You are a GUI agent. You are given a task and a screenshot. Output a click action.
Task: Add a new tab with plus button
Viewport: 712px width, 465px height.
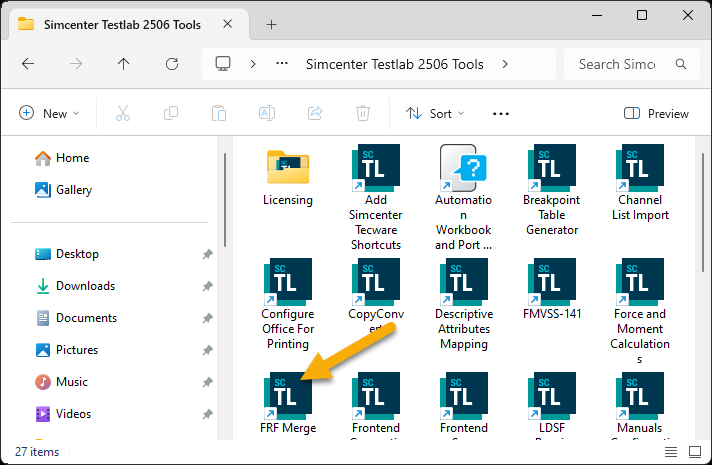[271, 24]
